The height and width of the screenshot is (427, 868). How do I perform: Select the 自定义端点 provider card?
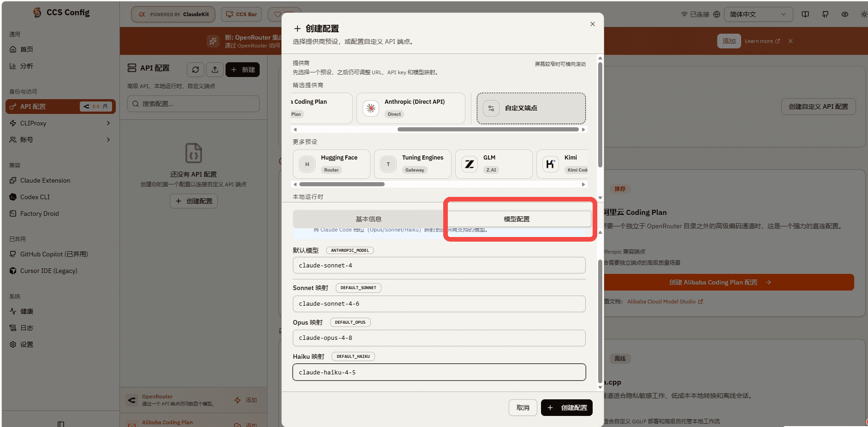pyautogui.click(x=531, y=108)
